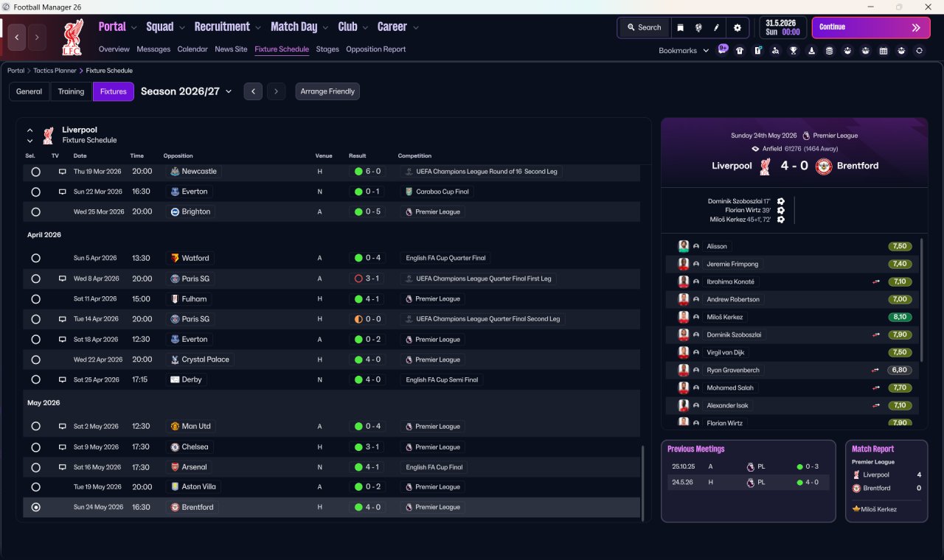This screenshot has width=944, height=560.
Task: Click the TV icon on the Newcastle fixture row
Action: [x=63, y=172]
